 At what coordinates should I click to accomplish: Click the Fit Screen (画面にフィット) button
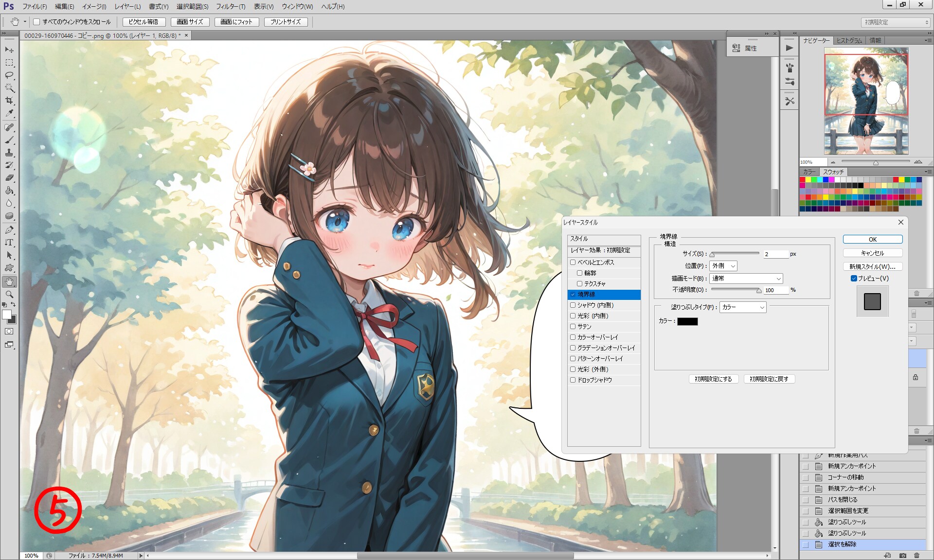coord(236,22)
